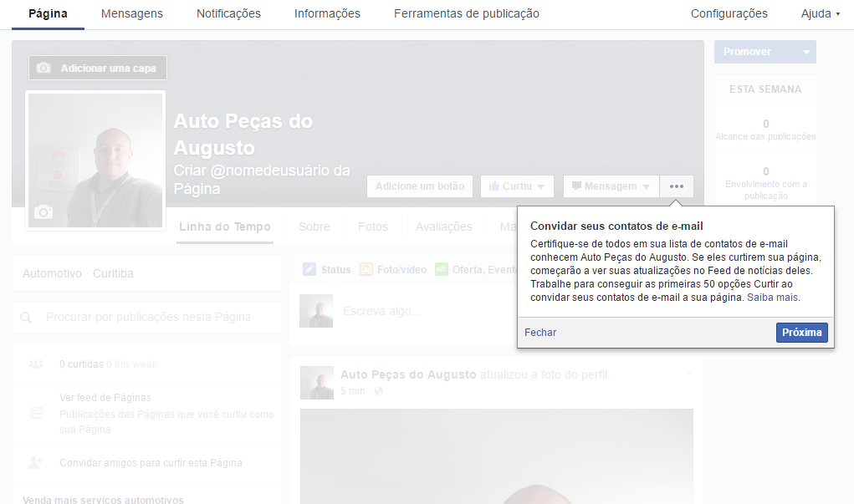
Task: Click the three-dots more options button
Action: (677, 186)
